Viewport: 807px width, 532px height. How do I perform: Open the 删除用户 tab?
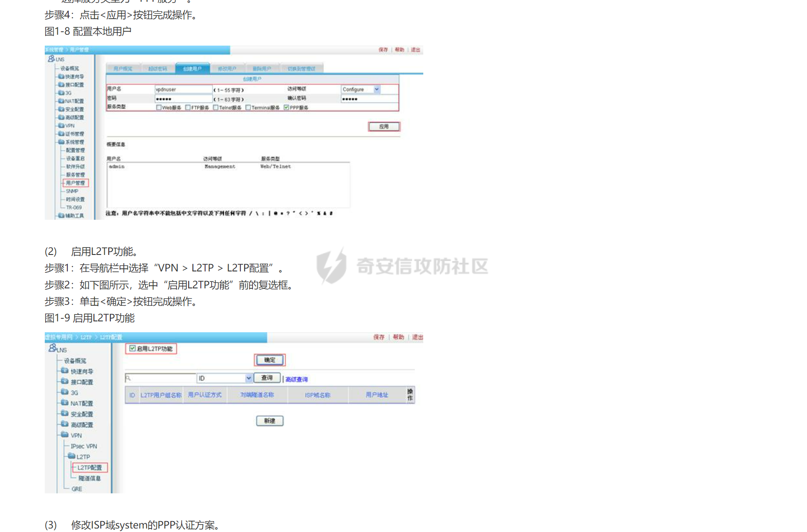(x=262, y=69)
